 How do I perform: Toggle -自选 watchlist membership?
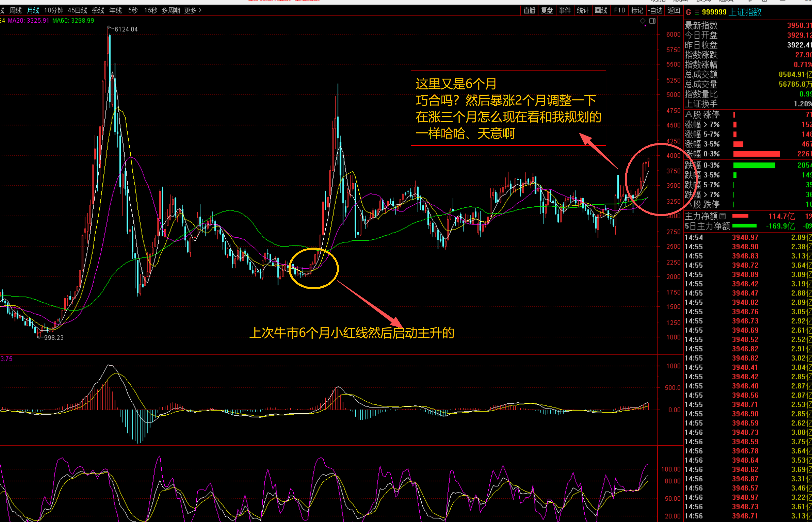tap(655, 11)
